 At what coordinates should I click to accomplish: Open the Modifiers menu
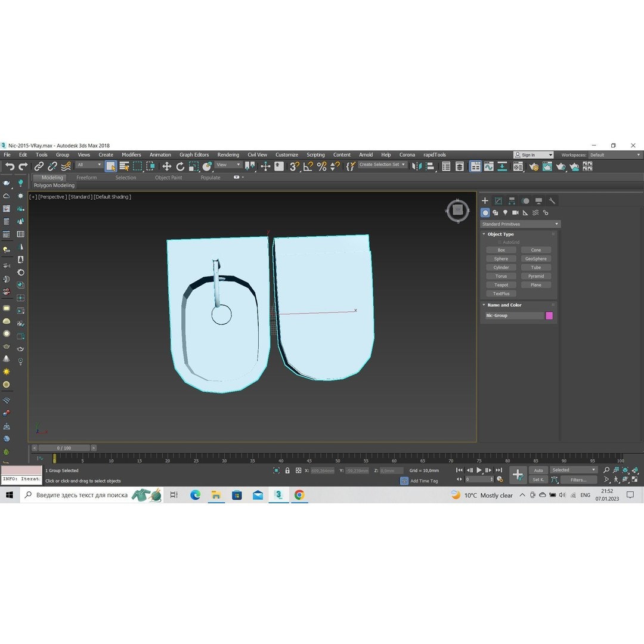[131, 155]
